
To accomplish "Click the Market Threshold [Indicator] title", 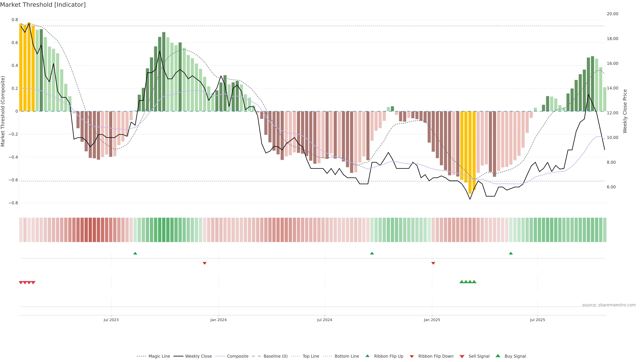I will [43, 5].
